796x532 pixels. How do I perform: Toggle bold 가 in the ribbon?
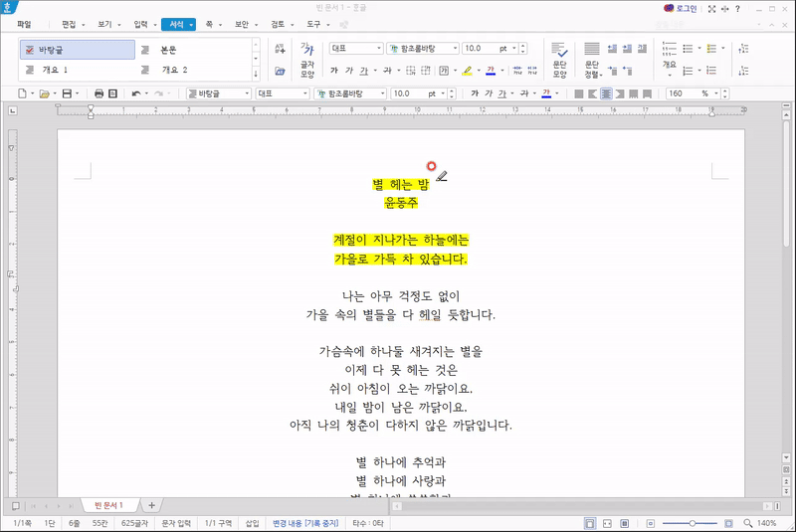click(x=334, y=71)
